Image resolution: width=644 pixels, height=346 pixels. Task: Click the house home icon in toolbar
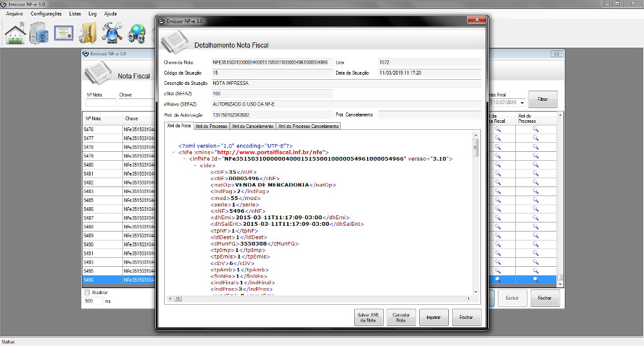pos(15,33)
